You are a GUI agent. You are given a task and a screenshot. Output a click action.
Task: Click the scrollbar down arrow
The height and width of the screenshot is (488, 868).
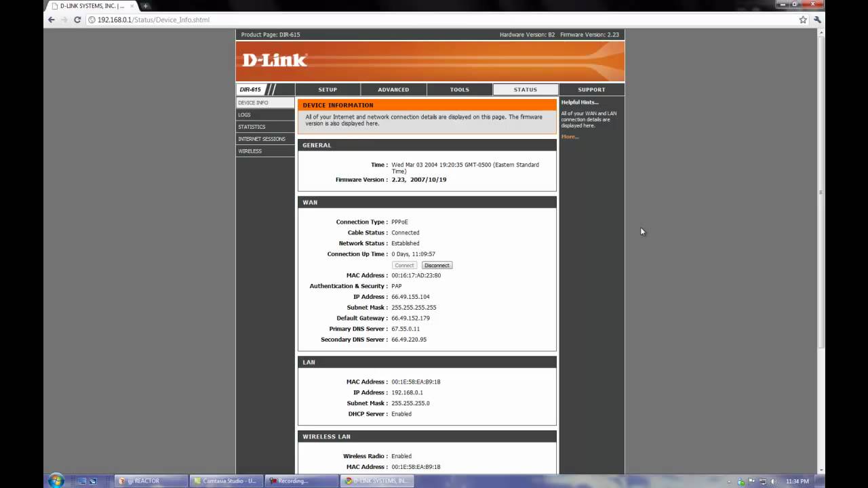(822, 469)
